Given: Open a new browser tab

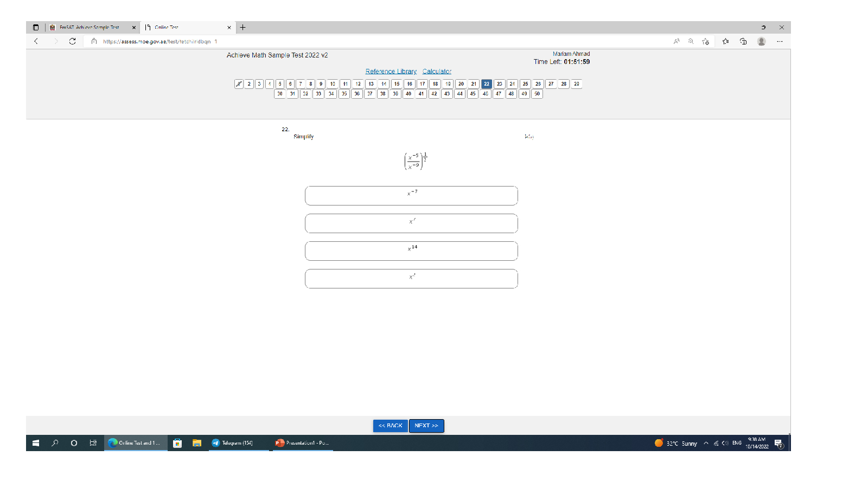Looking at the screenshot, I should coord(242,27).
